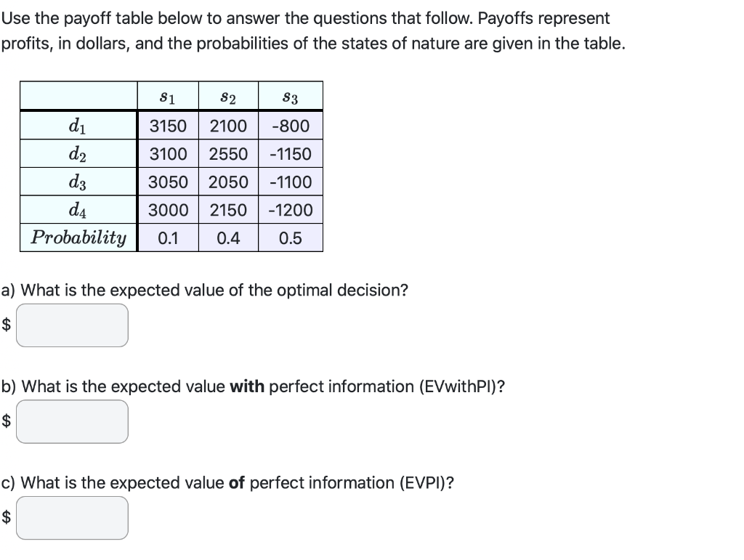
Task: Select the d4 s3 payoff cell -1200
Action: pos(291,210)
